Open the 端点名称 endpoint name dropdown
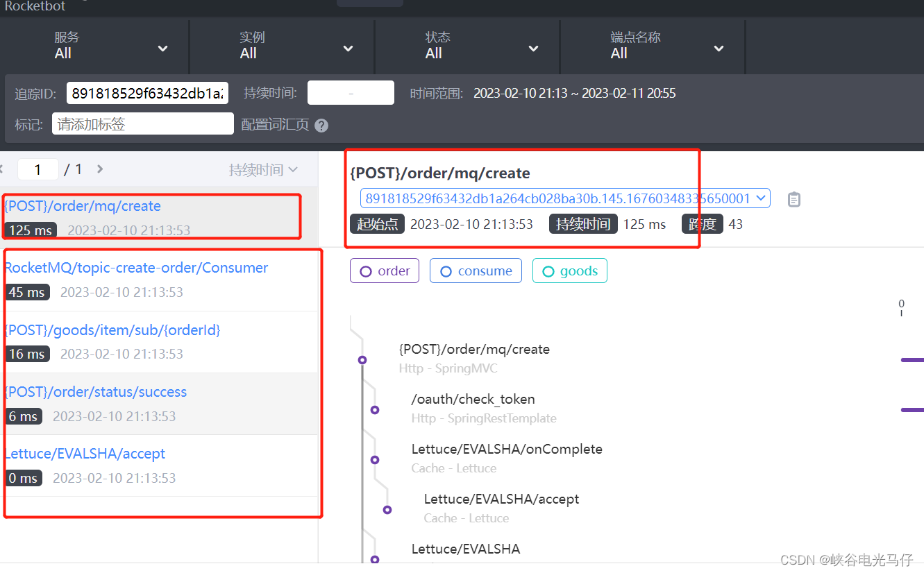Screen dimensions: 924x573 click(653, 46)
